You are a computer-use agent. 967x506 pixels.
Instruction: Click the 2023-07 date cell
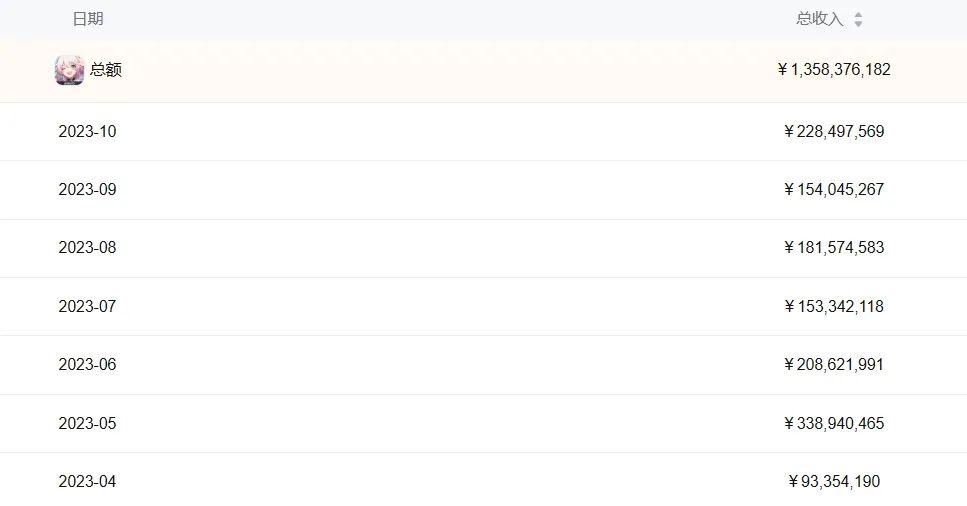tap(87, 306)
